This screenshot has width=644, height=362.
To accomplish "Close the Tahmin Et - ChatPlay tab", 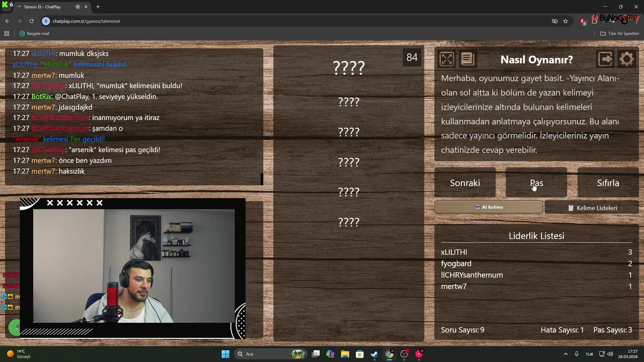I will pyautogui.click(x=86, y=7).
